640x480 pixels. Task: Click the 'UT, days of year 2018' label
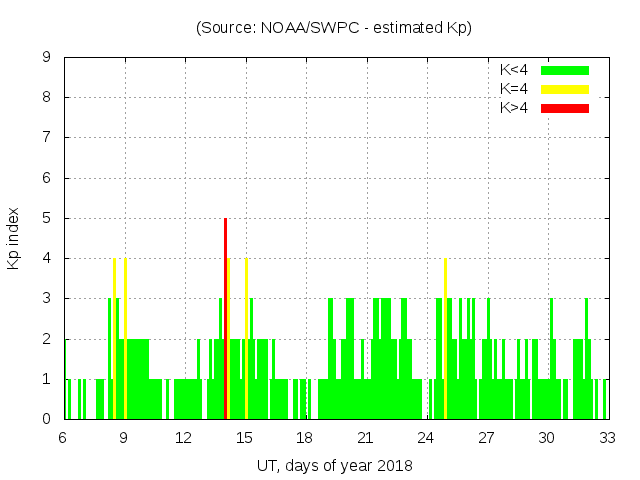[334, 465]
